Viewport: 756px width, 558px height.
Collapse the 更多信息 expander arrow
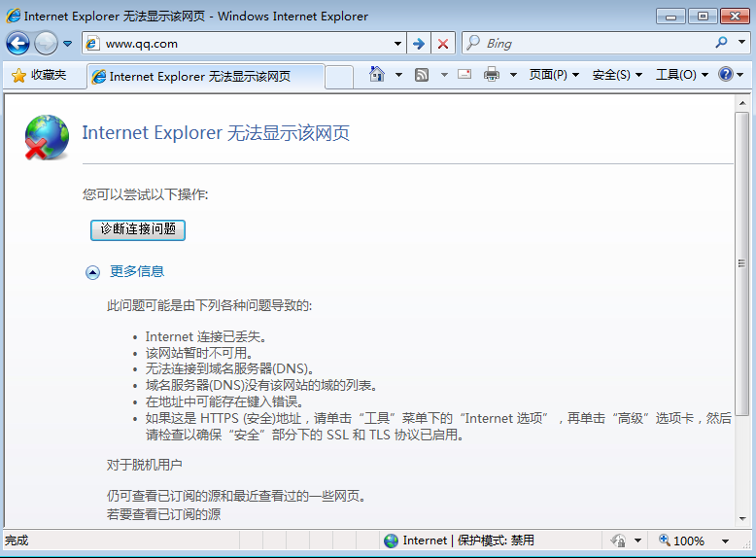point(92,272)
